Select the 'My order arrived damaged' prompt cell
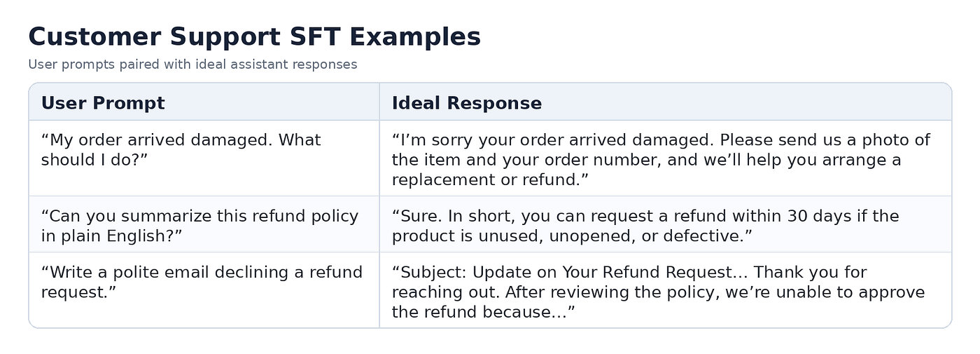 click(x=204, y=158)
